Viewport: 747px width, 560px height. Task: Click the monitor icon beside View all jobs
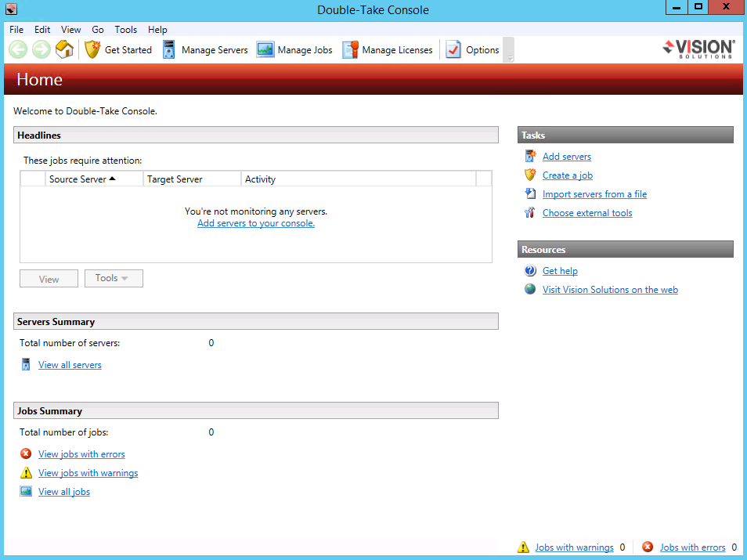coord(26,491)
